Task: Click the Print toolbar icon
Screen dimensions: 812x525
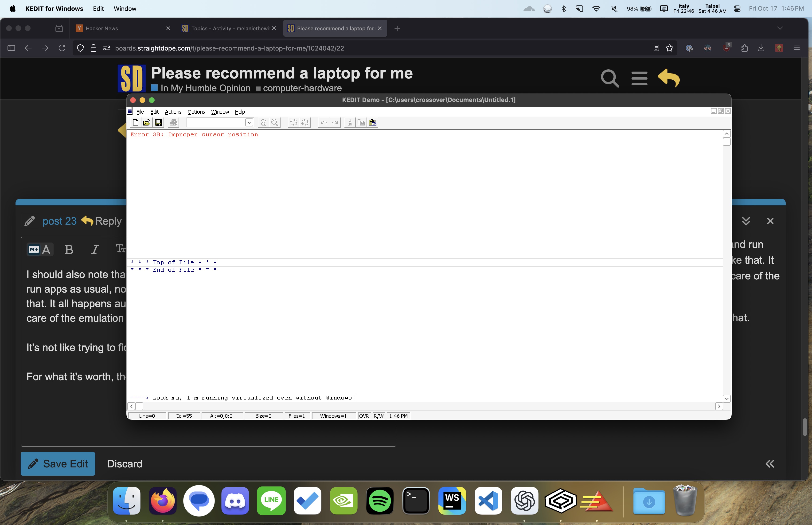Action: click(173, 123)
